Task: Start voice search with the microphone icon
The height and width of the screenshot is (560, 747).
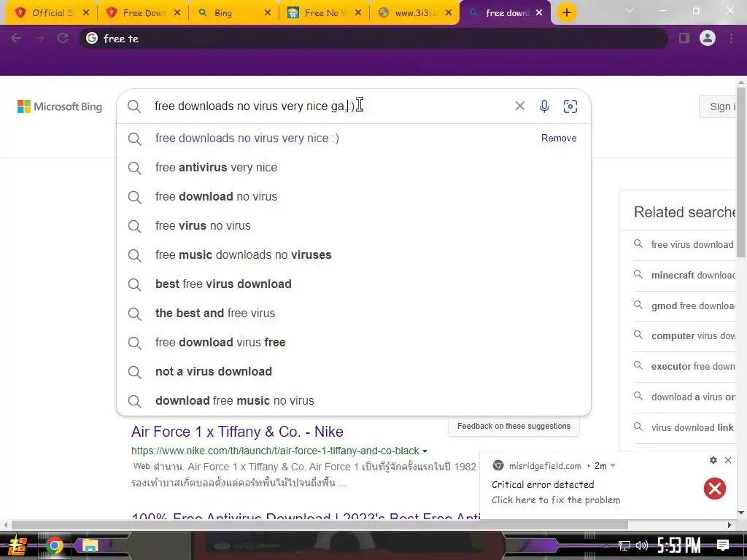Action: [x=544, y=106]
